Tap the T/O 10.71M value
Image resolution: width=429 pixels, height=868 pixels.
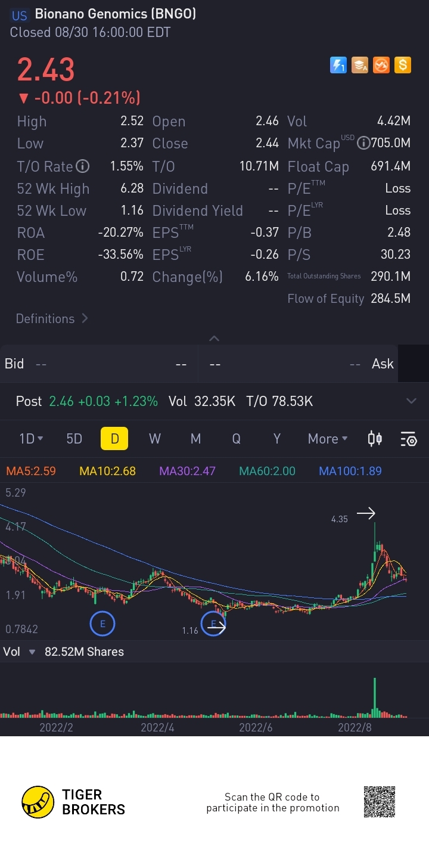(x=259, y=166)
